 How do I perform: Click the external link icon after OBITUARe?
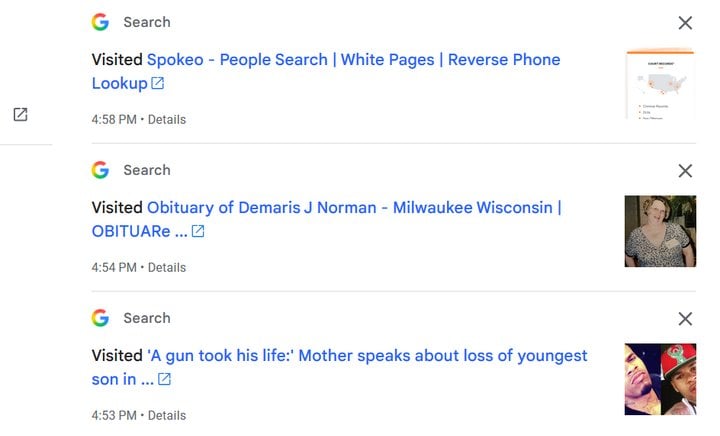pos(198,231)
